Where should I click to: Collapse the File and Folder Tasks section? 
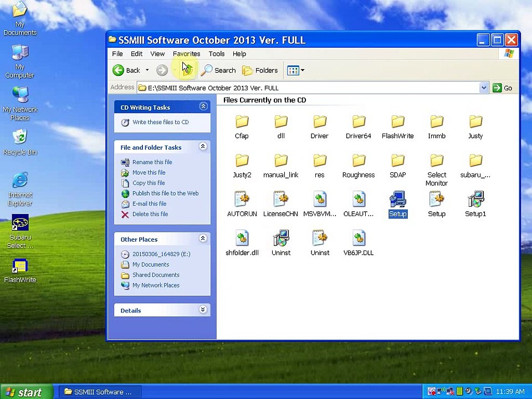pos(203,146)
